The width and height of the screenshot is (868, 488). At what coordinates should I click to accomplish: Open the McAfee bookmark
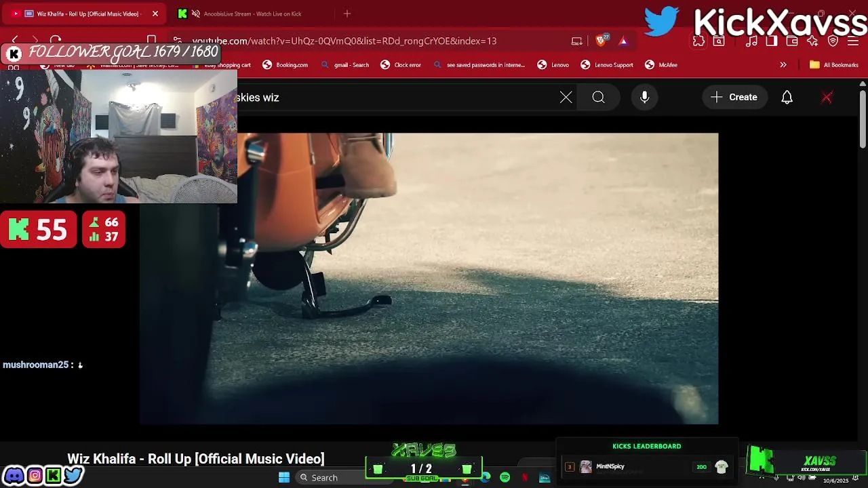[661, 65]
